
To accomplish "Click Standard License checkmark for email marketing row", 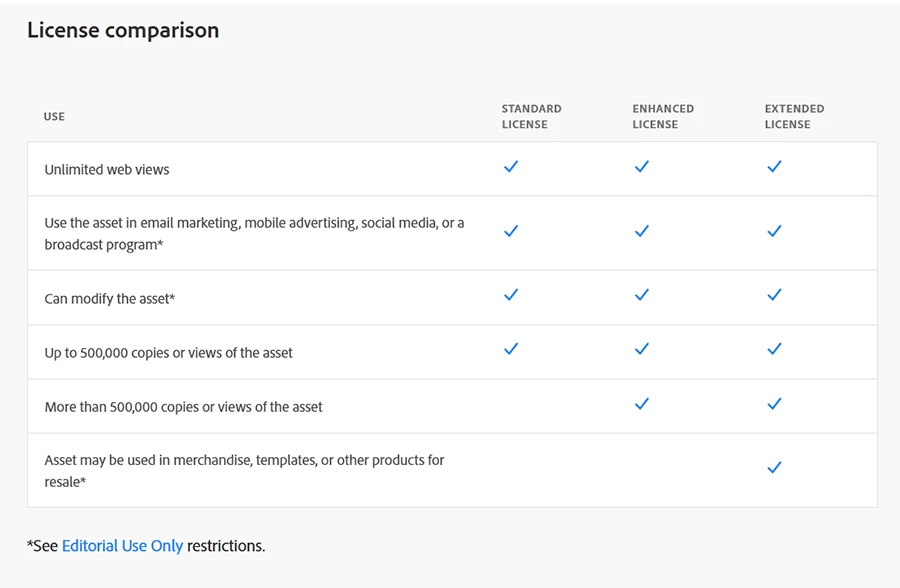I will click(511, 231).
